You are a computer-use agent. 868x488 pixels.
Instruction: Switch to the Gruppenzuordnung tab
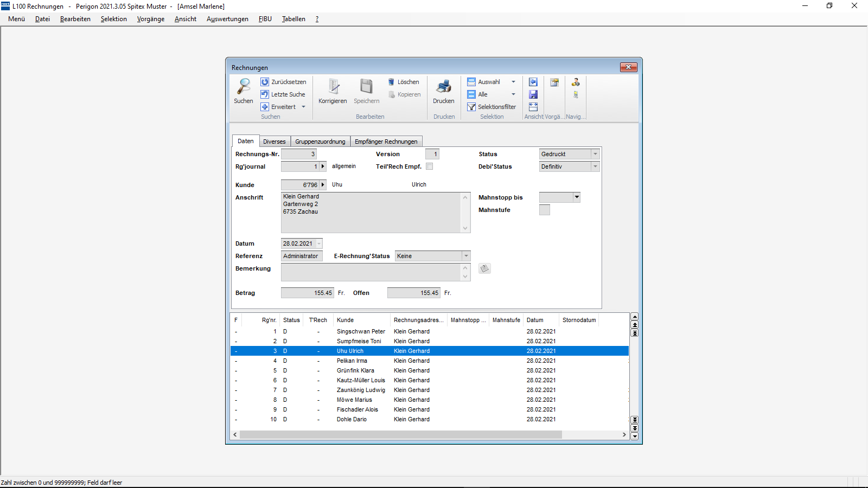(320, 142)
